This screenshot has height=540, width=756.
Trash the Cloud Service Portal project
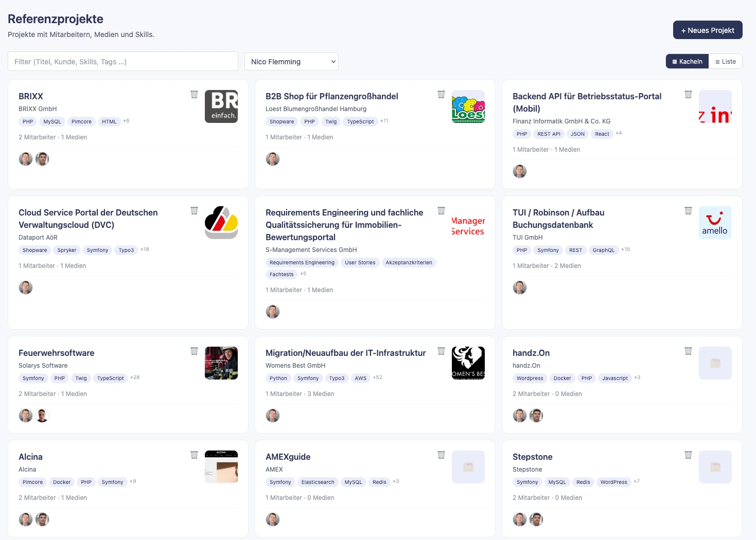pos(194,210)
